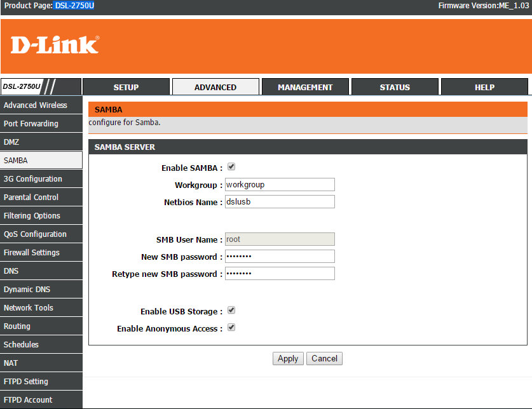Go to the STATUS tab
The width and height of the screenshot is (532, 409).
395,87
